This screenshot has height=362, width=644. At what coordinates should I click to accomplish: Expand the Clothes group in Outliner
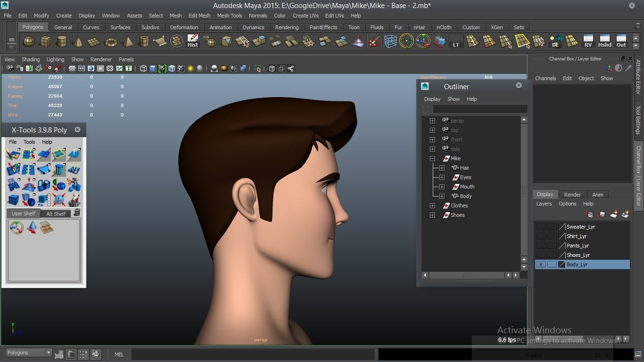point(432,206)
